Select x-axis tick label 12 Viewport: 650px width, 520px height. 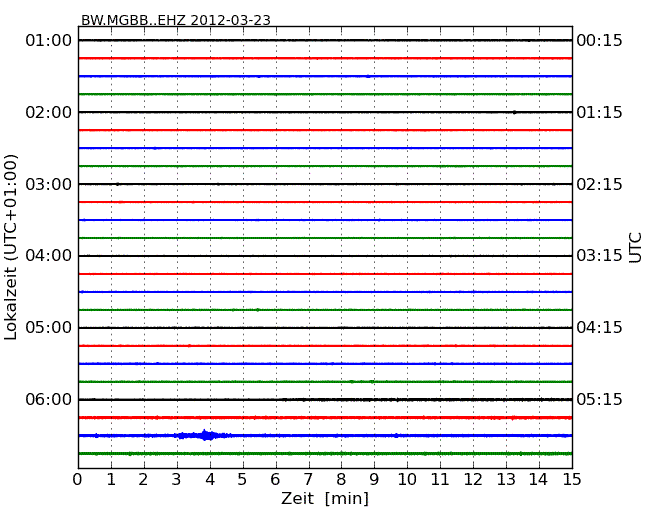click(x=473, y=479)
